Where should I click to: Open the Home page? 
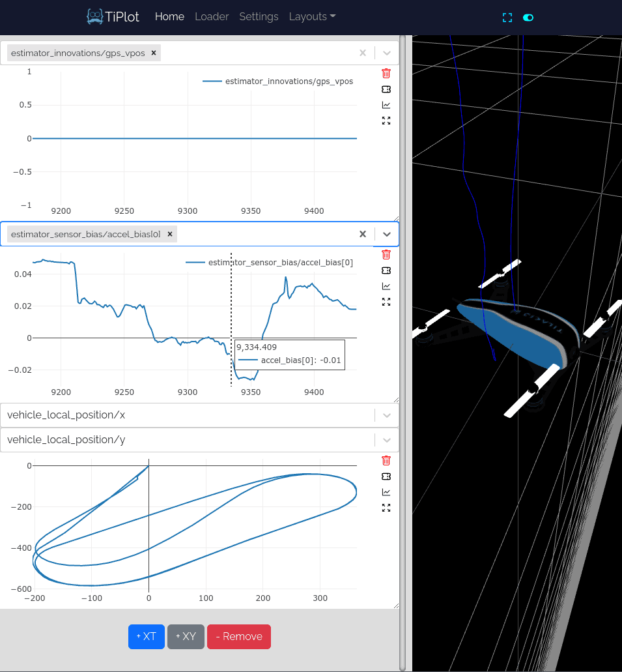(x=169, y=17)
